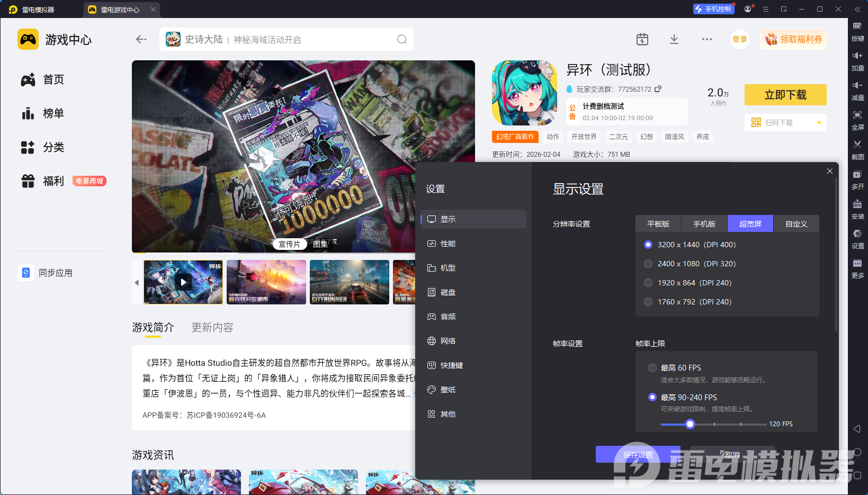Click the 全屏 fullscreen icon

[x=858, y=120]
